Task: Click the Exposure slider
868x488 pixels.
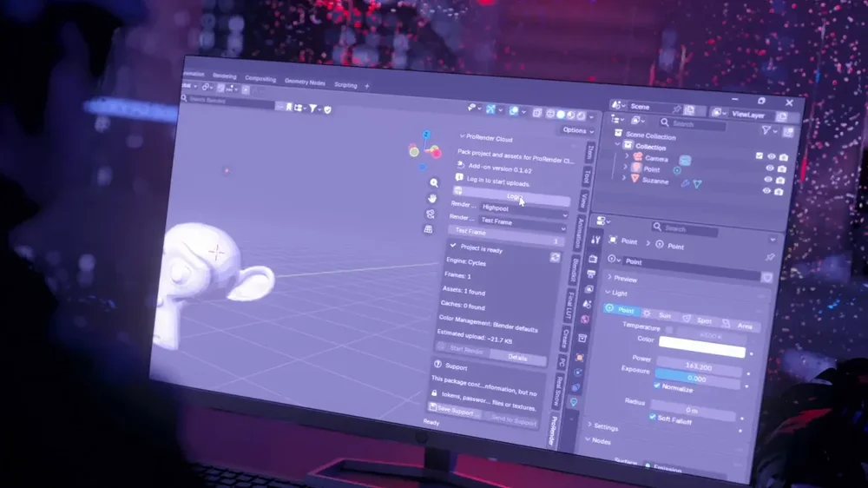Action: pos(697,379)
